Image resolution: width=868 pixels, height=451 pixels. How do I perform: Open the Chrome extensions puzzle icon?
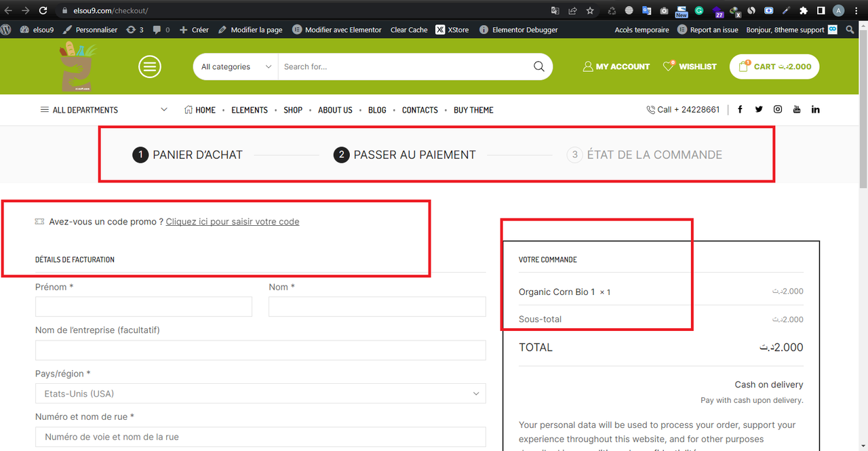pyautogui.click(x=804, y=11)
